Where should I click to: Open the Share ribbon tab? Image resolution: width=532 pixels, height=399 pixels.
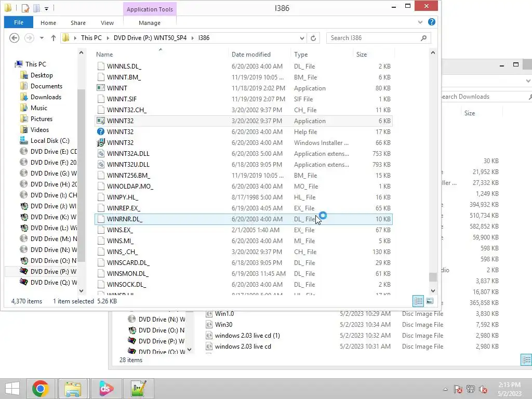(78, 23)
